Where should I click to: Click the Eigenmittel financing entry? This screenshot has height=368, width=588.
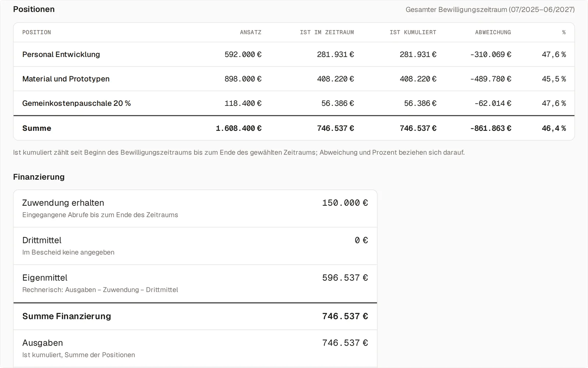click(195, 283)
